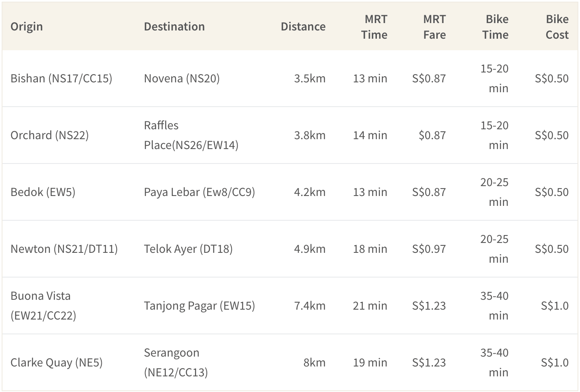Viewport: 580px width, 392px height.
Task: Click the 8km distance value
Action: pos(314,362)
